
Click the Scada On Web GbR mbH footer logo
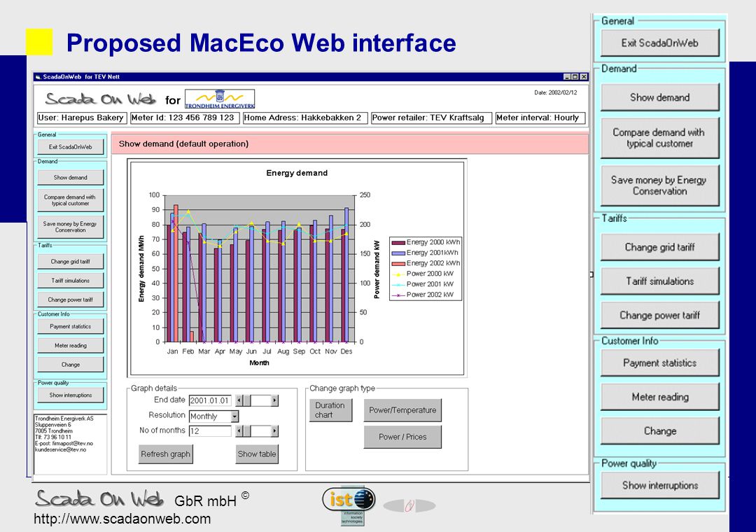coord(142,498)
